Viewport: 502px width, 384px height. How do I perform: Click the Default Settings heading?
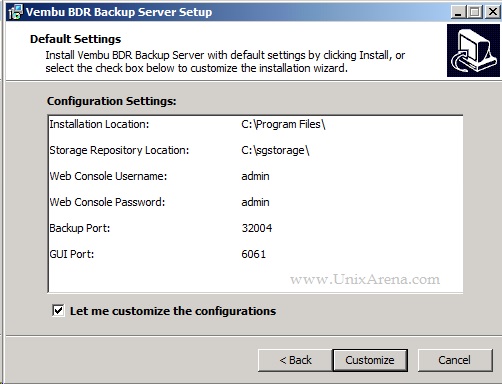(x=75, y=39)
